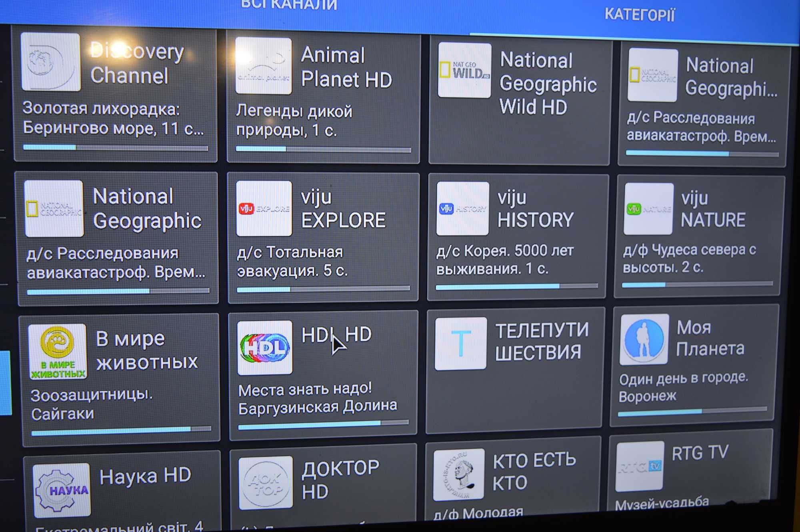The height and width of the screenshot is (532, 800).
Task: Open the Discovery Channel logo icon
Action: (x=50, y=62)
